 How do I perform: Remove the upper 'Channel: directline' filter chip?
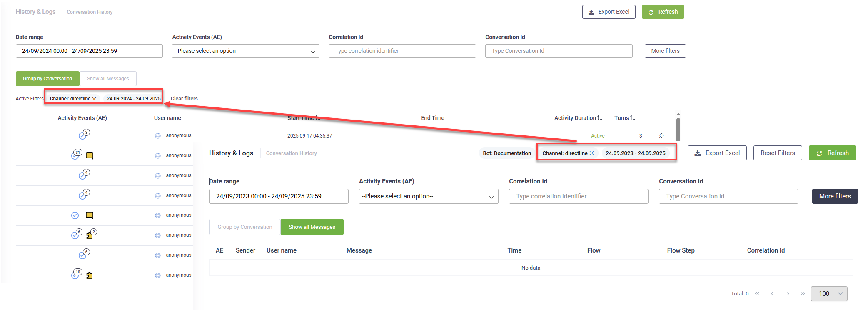click(94, 99)
